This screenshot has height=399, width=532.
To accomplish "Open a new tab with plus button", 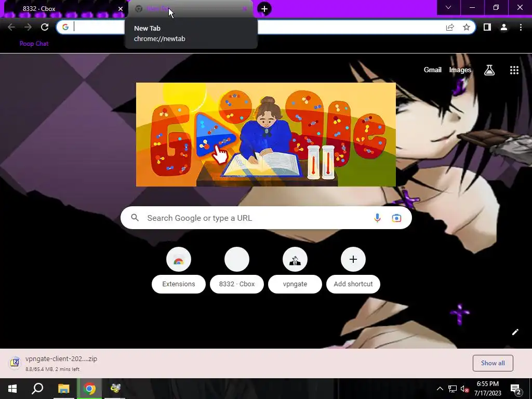I will pos(264,9).
